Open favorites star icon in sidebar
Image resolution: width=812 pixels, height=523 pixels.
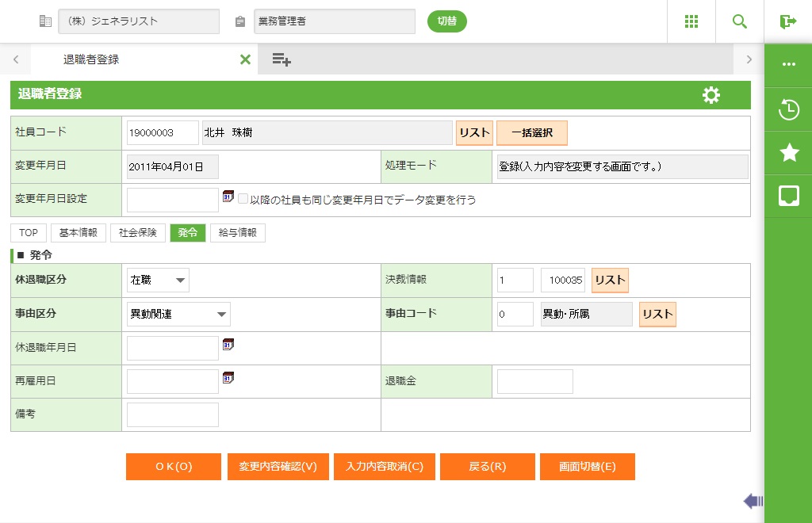pos(788,153)
